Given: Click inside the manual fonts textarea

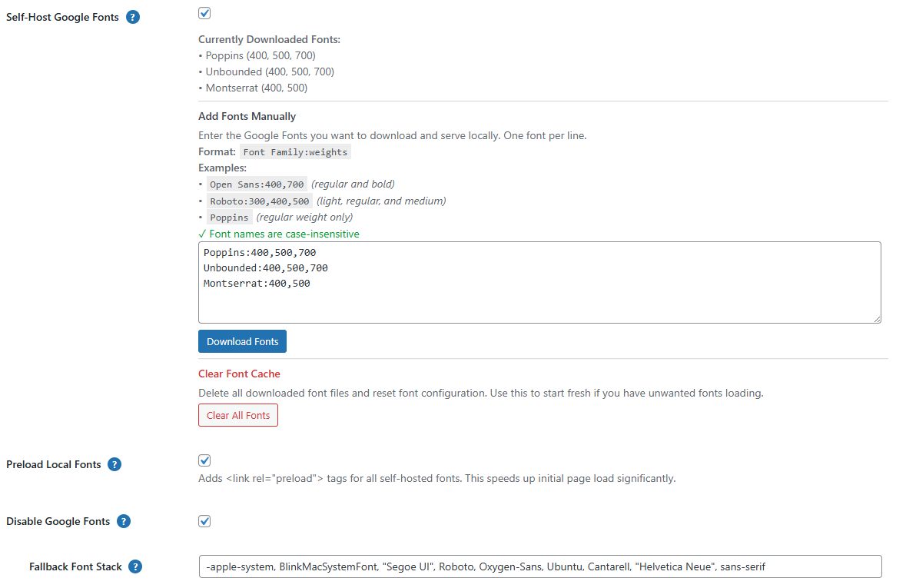Looking at the screenshot, I should pos(538,282).
